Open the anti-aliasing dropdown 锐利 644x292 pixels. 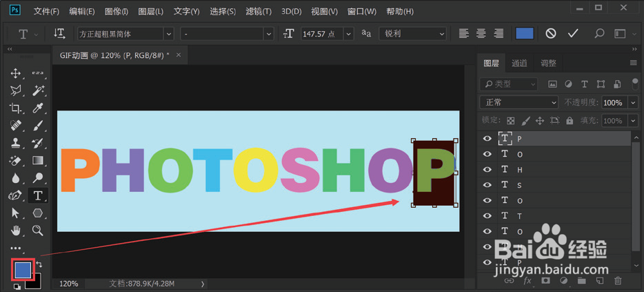[412, 34]
